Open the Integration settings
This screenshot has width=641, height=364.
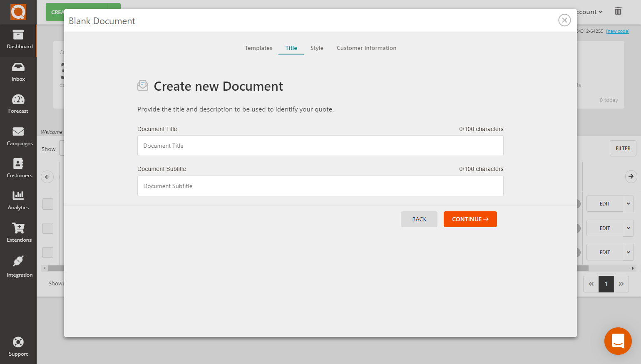click(x=18, y=266)
